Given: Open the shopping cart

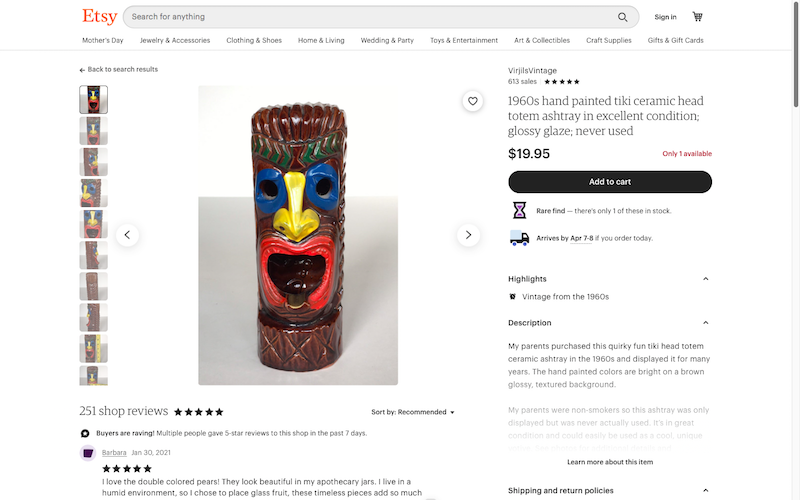Looking at the screenshot, I should (x=697, y=17).
